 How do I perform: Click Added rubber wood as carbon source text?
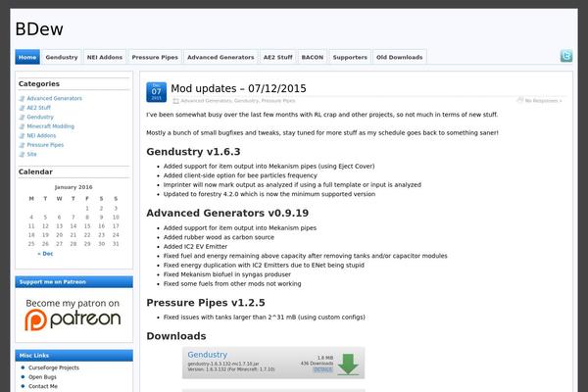219,237
